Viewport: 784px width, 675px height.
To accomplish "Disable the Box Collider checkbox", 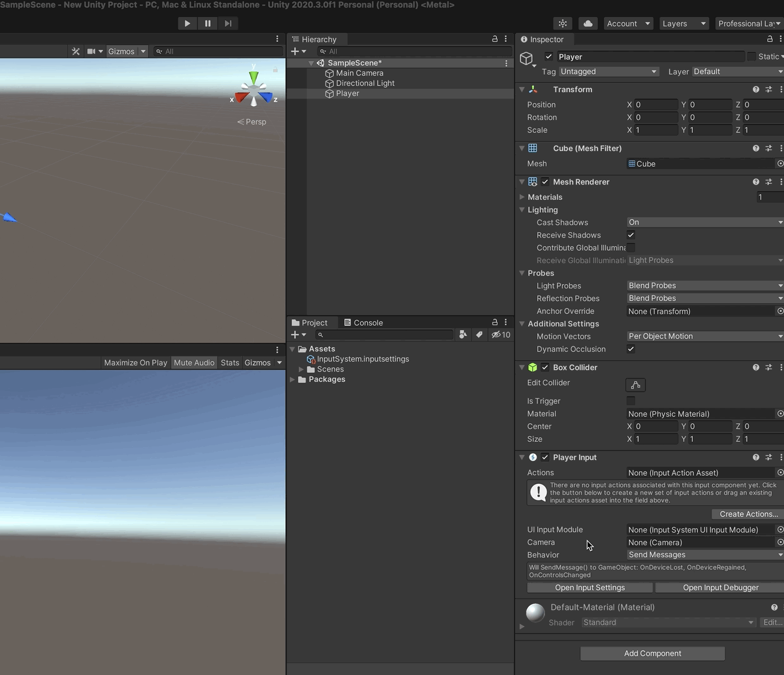I will [x=545, y=367].
